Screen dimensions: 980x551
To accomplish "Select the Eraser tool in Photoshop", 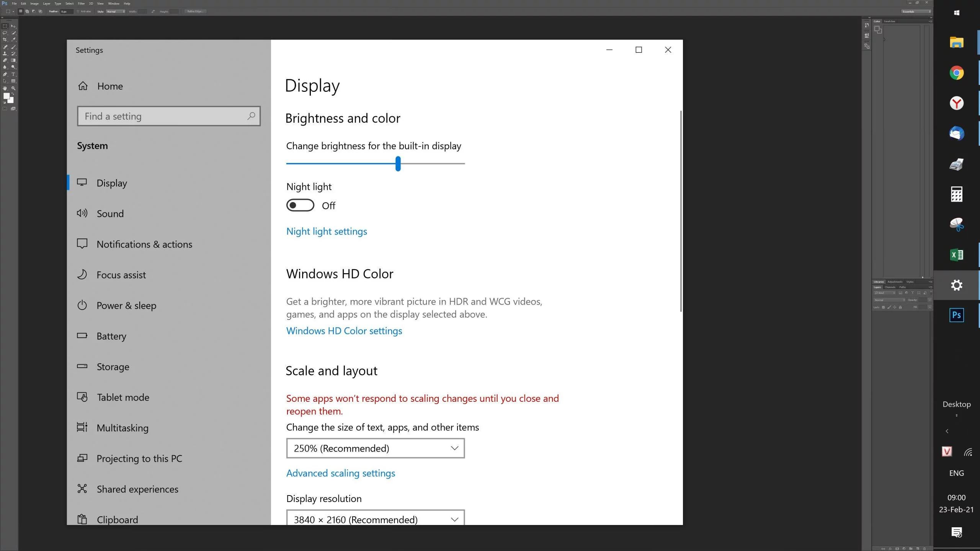I will tap(5, 60).
